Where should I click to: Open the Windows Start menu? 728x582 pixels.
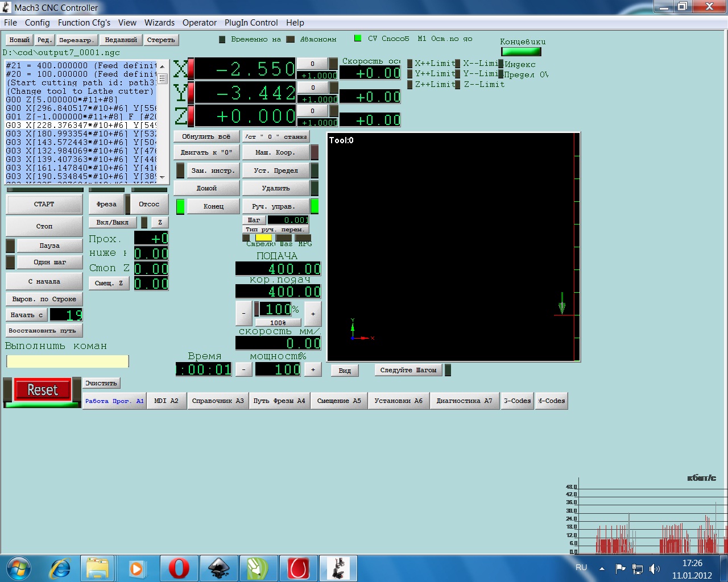pos(18,568)
